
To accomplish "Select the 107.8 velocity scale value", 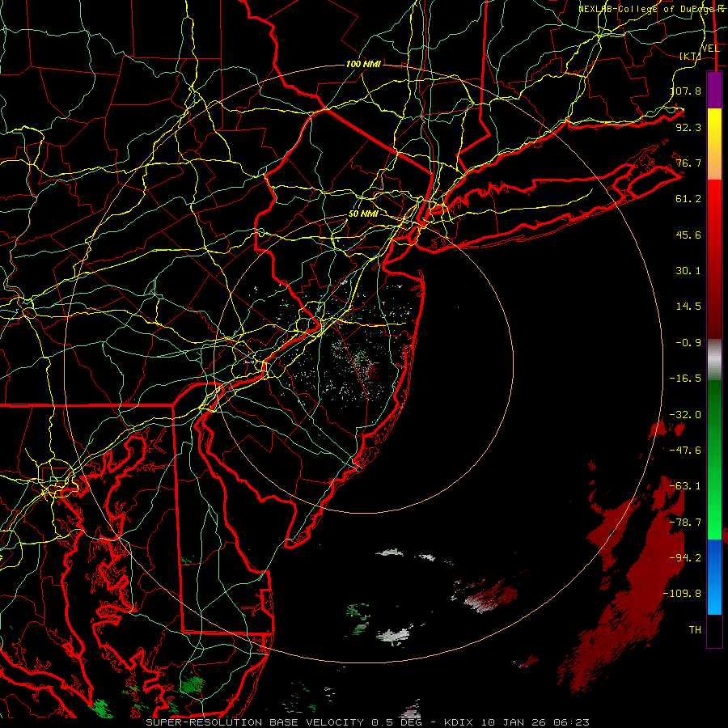I will 686,91.
